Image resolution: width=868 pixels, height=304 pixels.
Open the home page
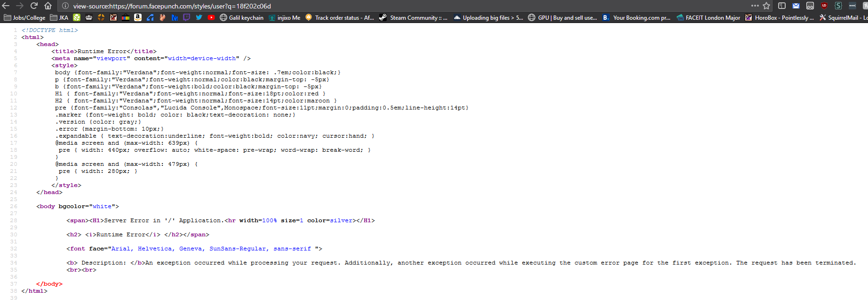pyautogui.click(x=48, y=6)
